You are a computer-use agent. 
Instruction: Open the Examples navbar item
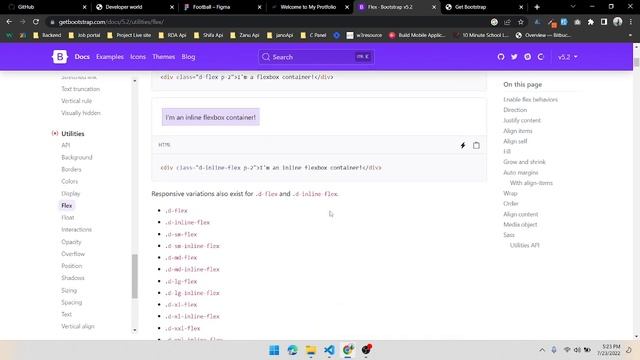coord(110,57)
